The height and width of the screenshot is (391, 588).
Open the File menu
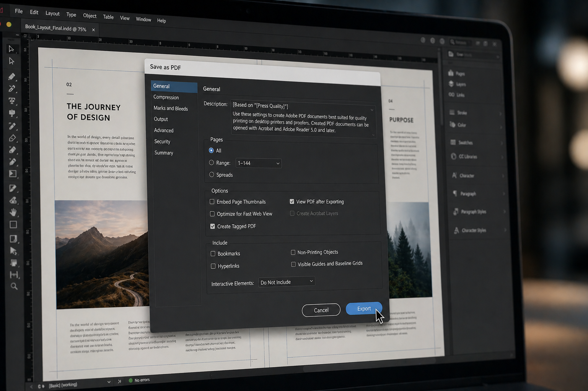click(19, 11)
